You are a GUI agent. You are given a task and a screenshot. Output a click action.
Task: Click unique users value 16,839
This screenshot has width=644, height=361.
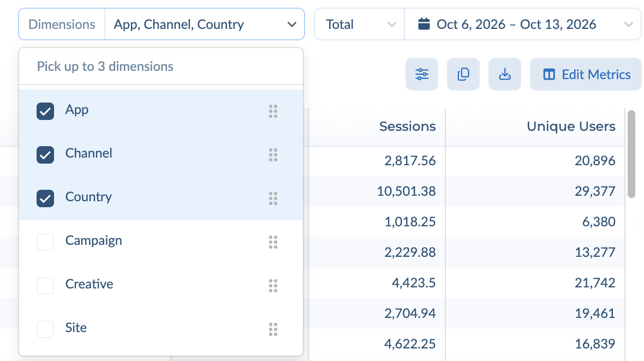coord(595,344)
